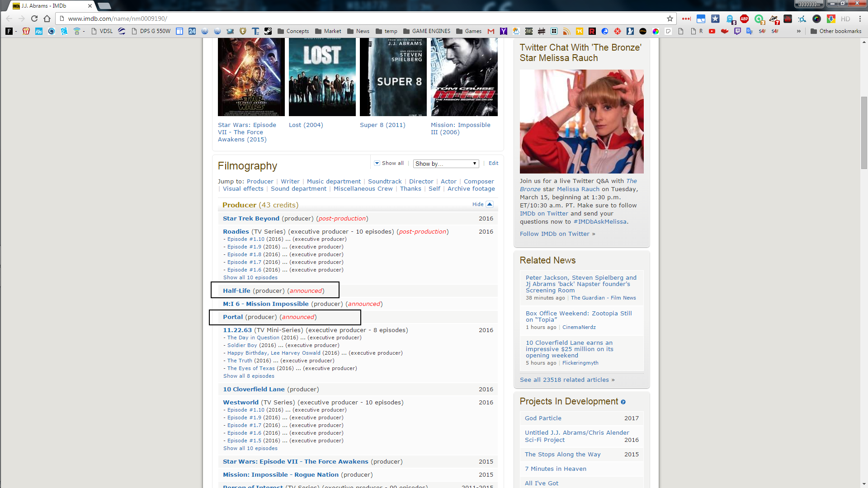Screen dimensions: 868x488
Task: Toggle Show all filmography checkbox arrow
Action: tap(377, 163)
